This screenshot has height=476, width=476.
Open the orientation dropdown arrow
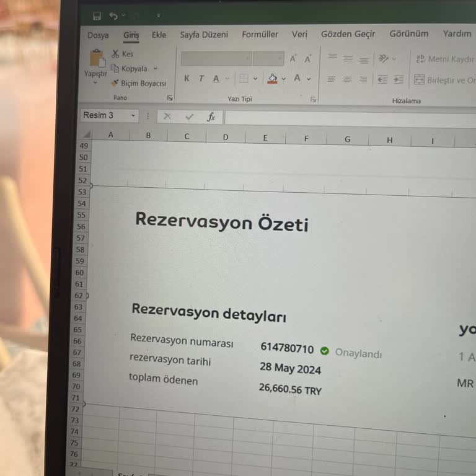(x=394, y=59)
